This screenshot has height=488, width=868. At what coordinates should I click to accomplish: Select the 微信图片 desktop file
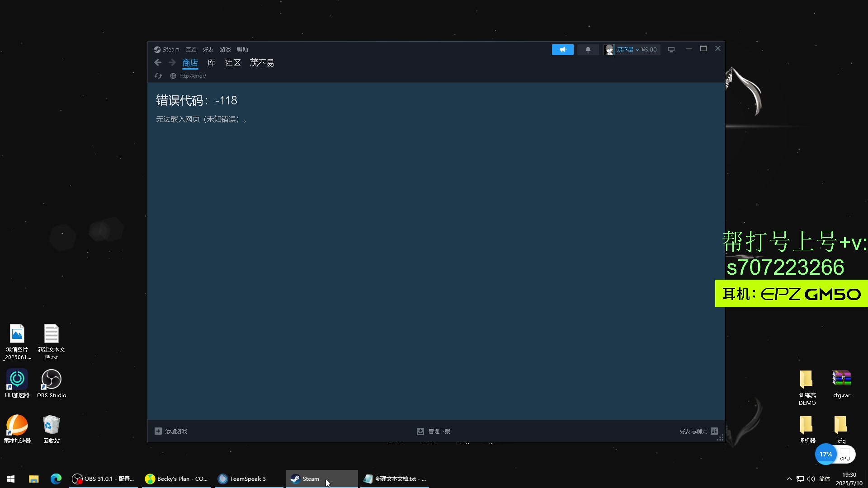point(17,342)
